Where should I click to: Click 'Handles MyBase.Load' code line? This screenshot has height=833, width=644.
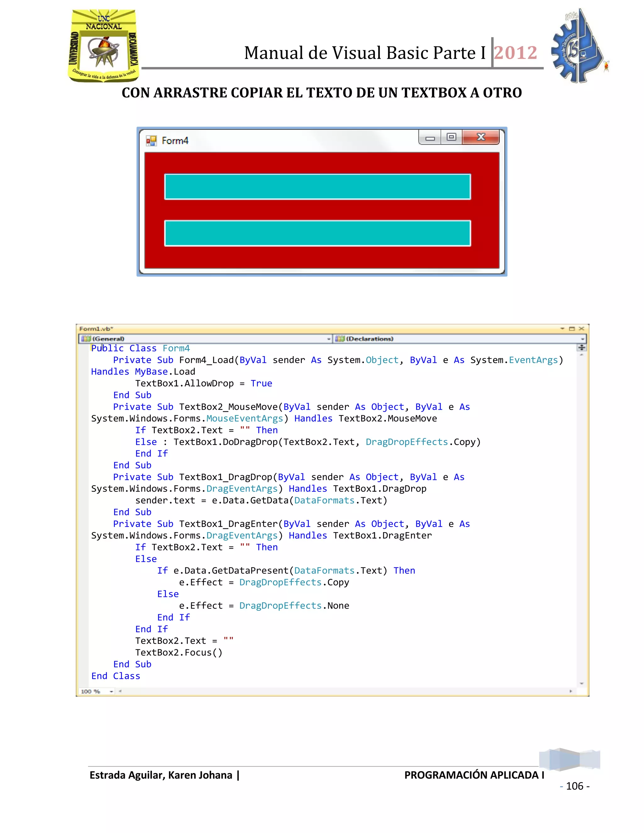click(143, 372)
